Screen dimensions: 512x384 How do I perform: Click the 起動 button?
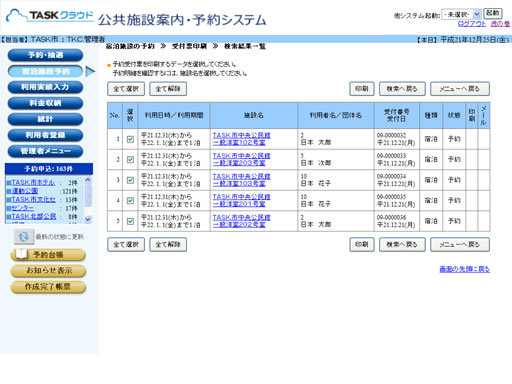493,14
